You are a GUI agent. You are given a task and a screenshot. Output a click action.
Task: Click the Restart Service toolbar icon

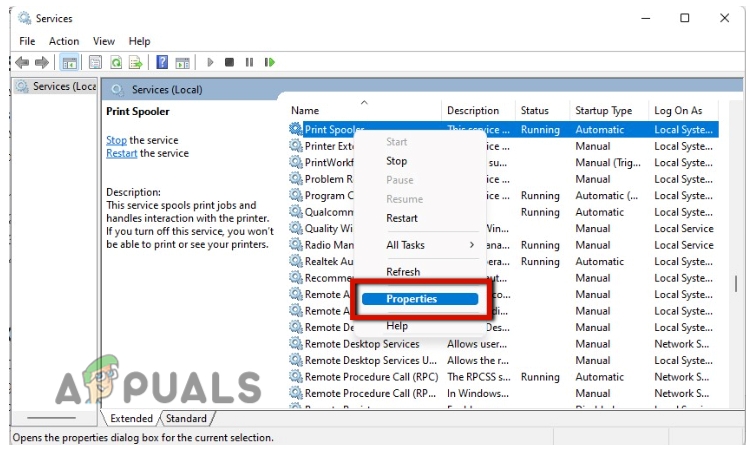(x=270, y=62)
